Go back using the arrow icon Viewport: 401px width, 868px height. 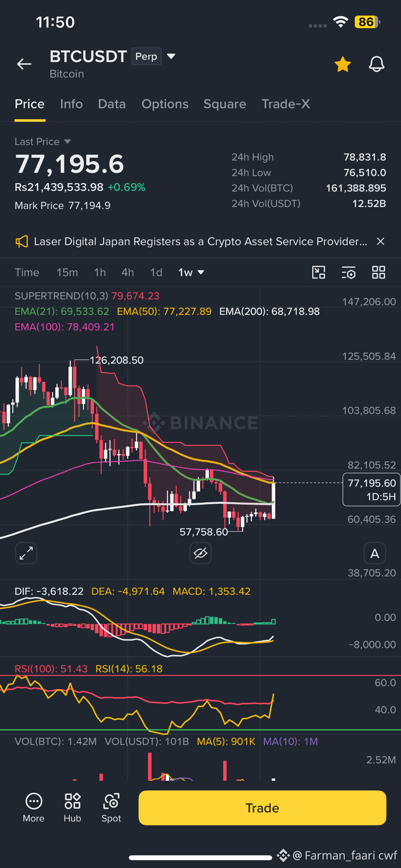pos(24,64)
